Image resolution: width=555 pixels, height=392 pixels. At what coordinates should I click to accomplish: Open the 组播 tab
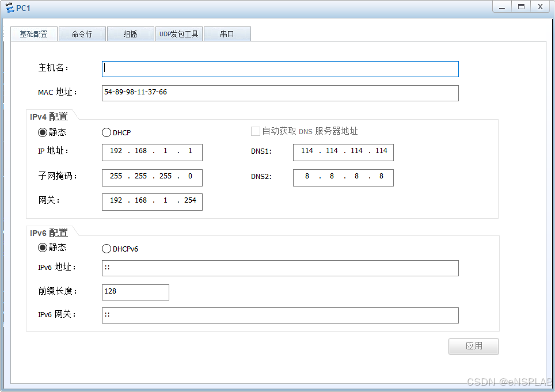coord(130,34)
